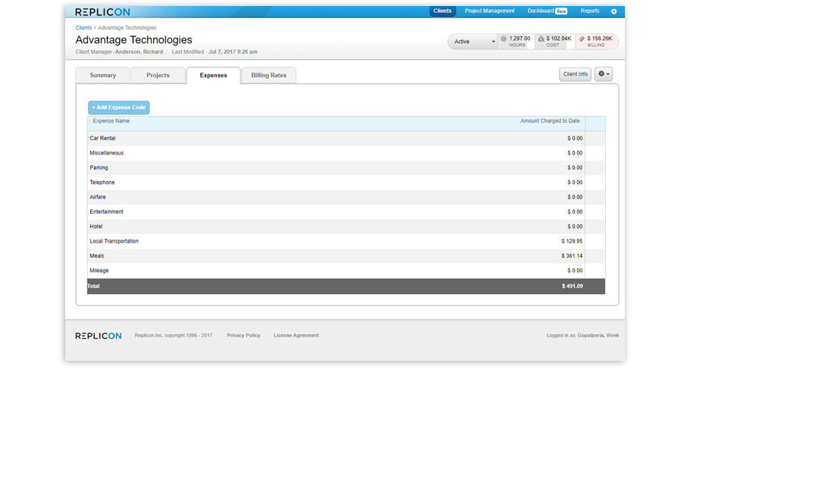Viewport: 819px width, 504px height.
Task: Open Project Management menu
Action: 489,11
